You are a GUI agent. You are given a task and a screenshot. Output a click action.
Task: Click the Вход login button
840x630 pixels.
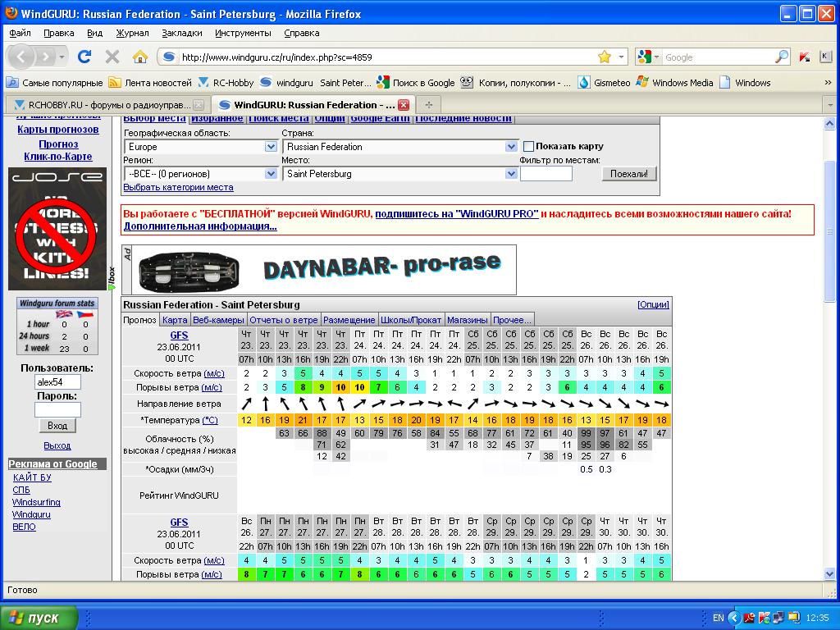pyautogui.click(x=57, y=426)
